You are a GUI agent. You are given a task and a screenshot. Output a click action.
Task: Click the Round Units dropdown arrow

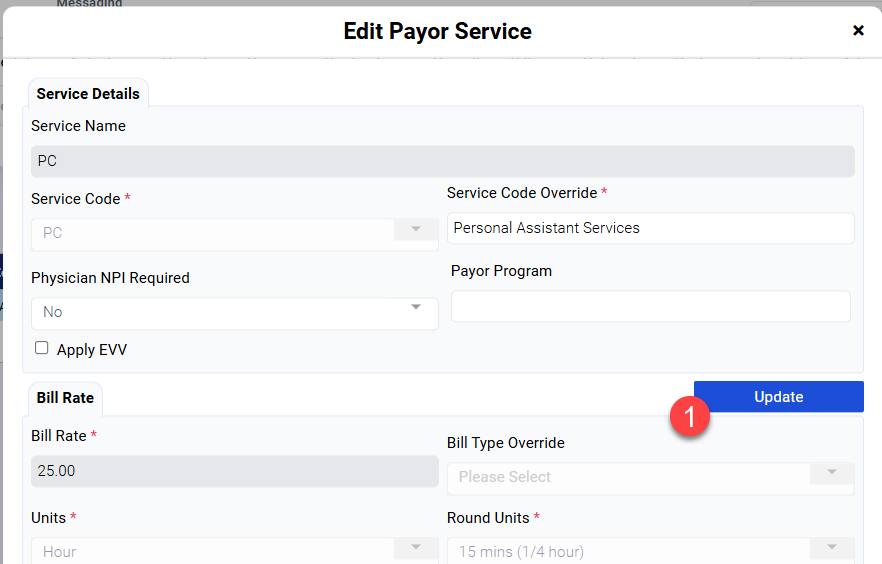point(832,547)
